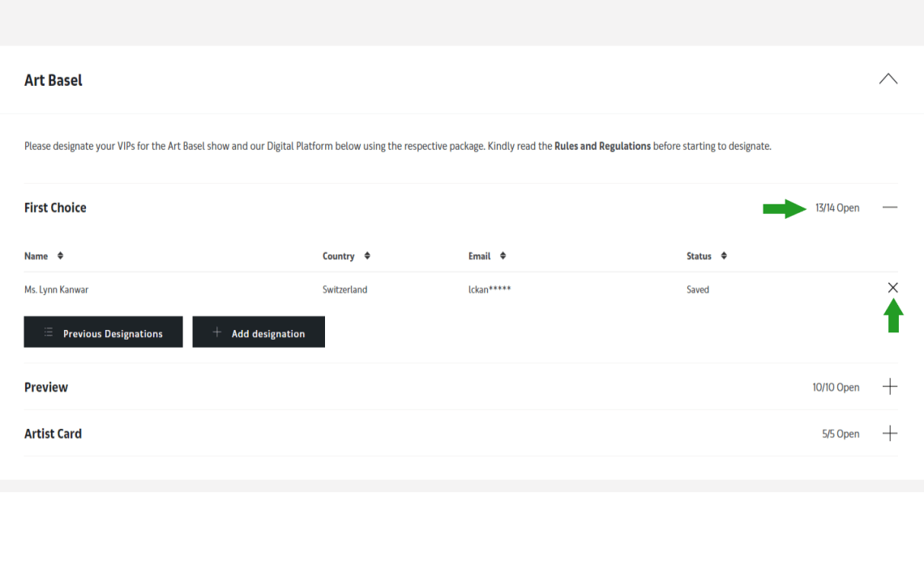This screenshot has height=578, width=924.
Task: Click the Art Basel heading
Action: click(x=53, y=80)
